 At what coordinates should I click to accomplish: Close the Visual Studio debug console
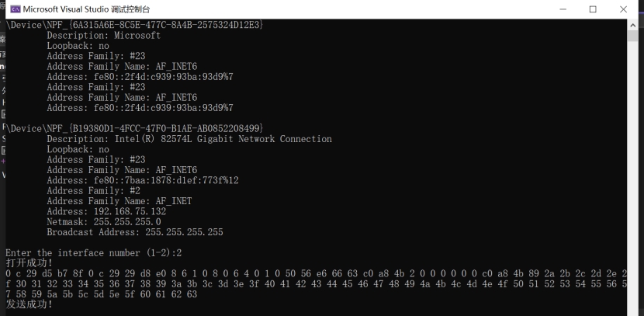coord(623,9)
